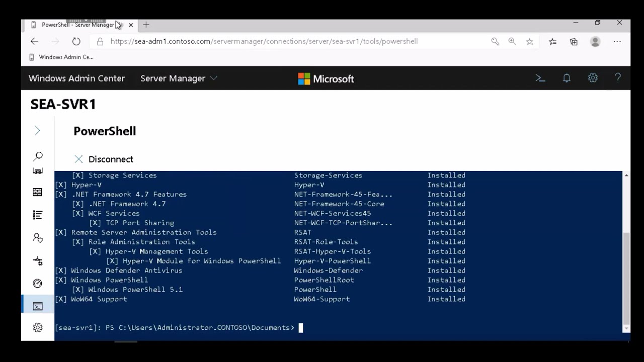Click the 'RSAT' name column text

pyautogui.click(x=302, y=233)
